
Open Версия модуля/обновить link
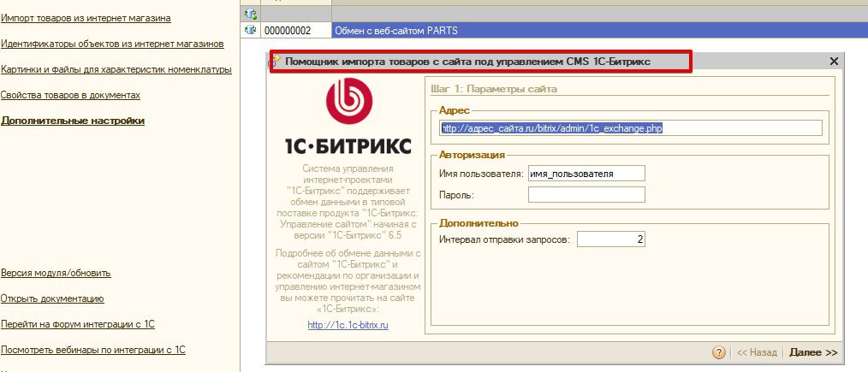pos(56,273)
